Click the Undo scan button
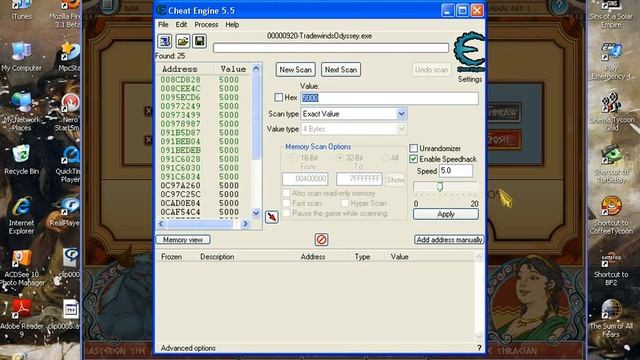Screen dimensions: 640x360 tap(431, 70)
